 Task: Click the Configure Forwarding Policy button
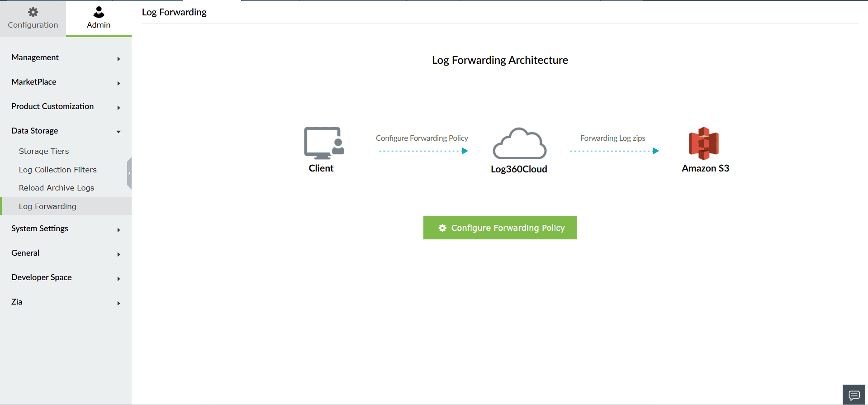500,228
